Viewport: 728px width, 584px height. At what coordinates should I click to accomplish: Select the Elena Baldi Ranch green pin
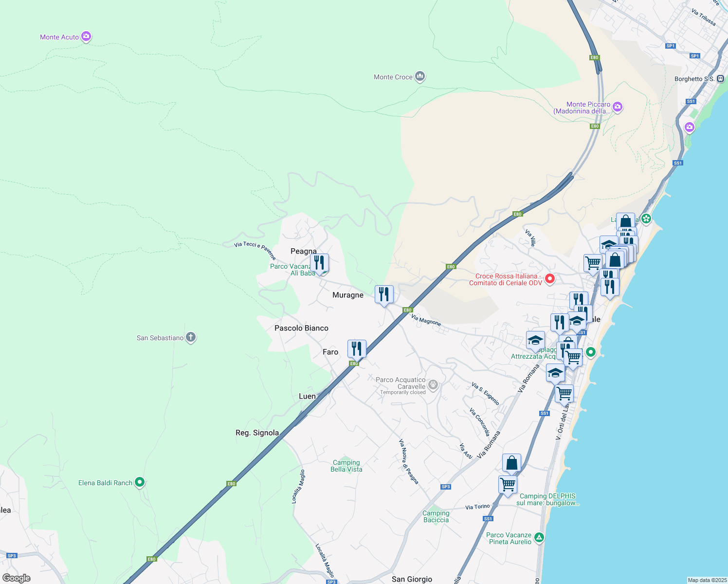[x=140, y=482]
